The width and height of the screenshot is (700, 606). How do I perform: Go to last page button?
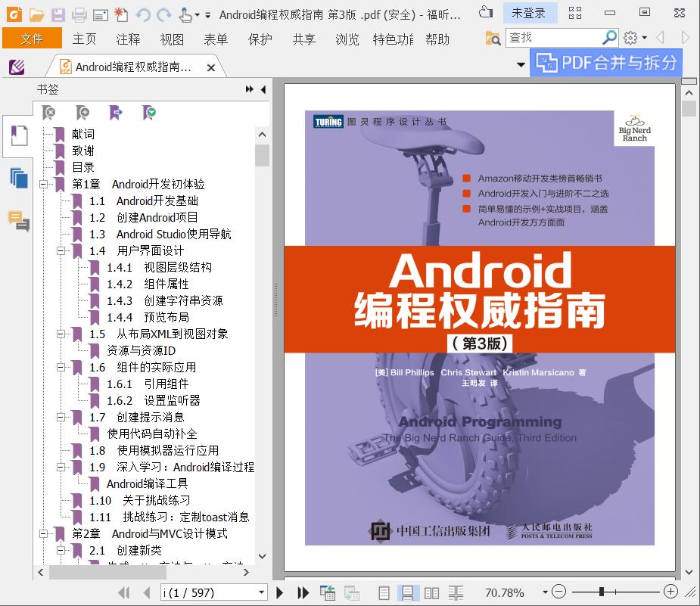303,592
